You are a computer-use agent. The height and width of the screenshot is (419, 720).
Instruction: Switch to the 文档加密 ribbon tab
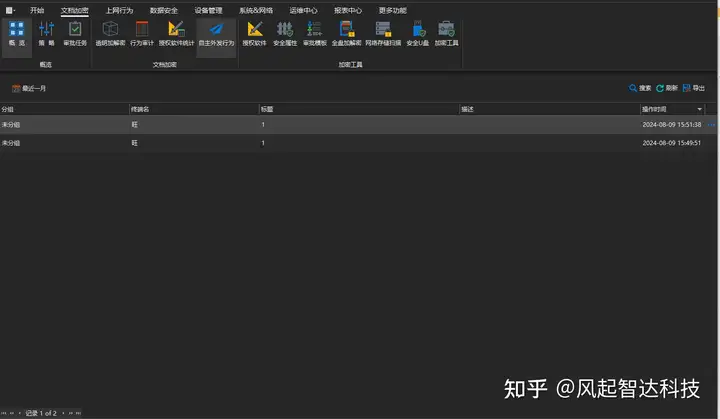[x=75, y=10]
